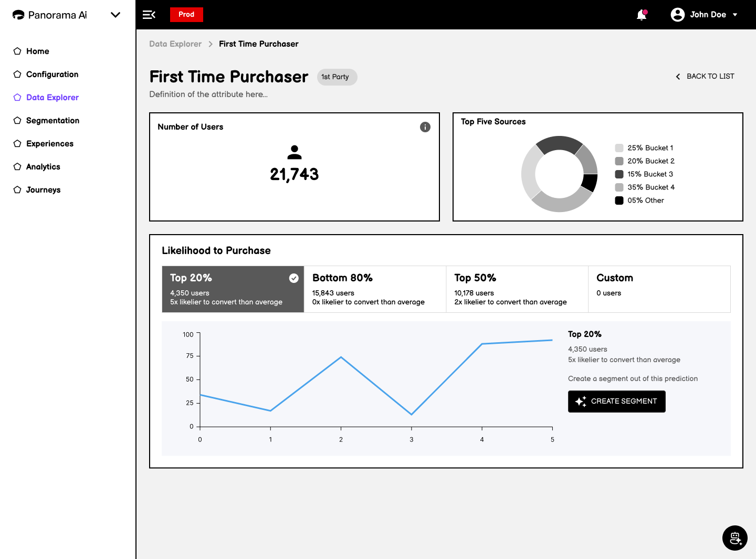Image resolution: width=756 pixels, height=559 pixels.
Task: Select the Bottom 80% option
Action: point(375,289)
